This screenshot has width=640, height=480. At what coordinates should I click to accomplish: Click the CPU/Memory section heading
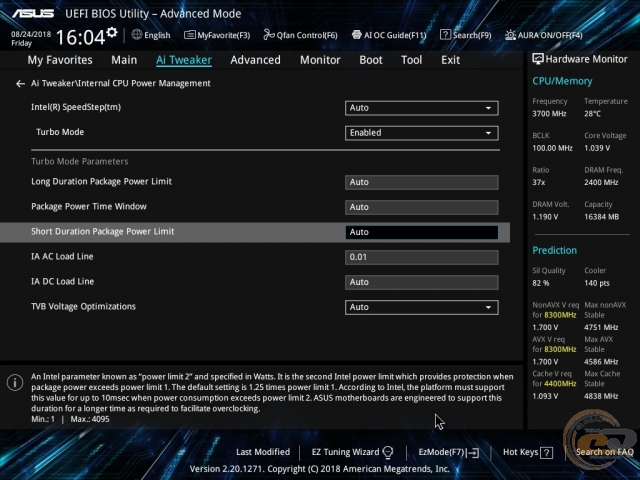[562, 81]
